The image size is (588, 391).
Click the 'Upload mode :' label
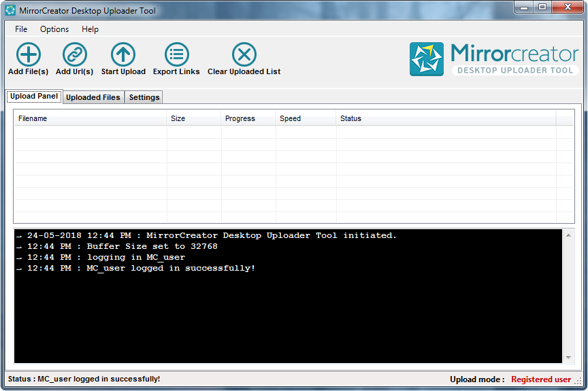477,379
